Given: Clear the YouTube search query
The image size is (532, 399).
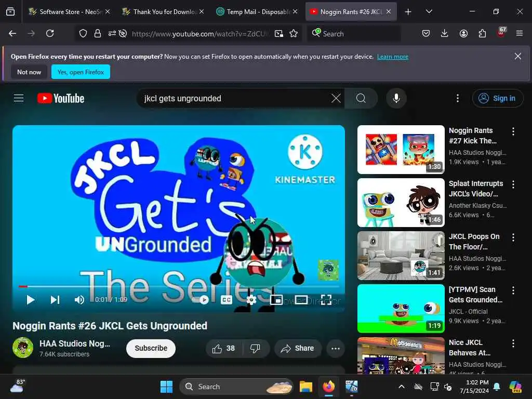Looking at the screenshot, I should (x=336, y=98).
